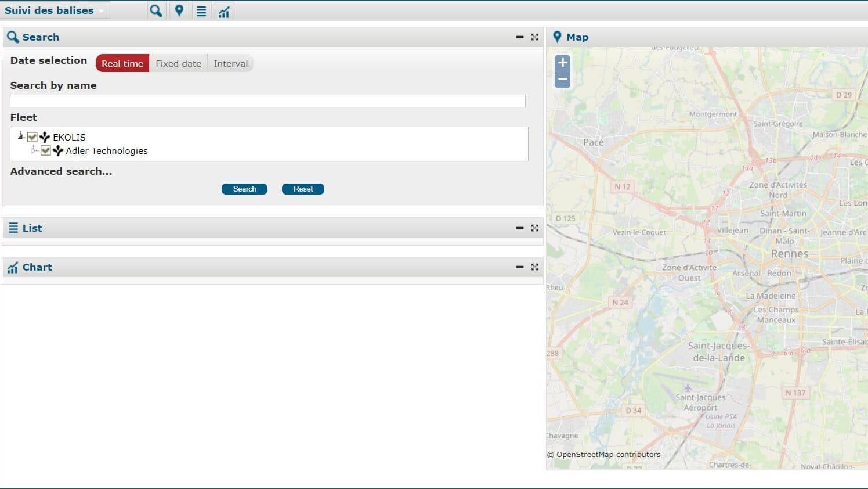This screenshot has width=868, height=489.
Task: Zoom in on the map
Action: tap(562, 63)
